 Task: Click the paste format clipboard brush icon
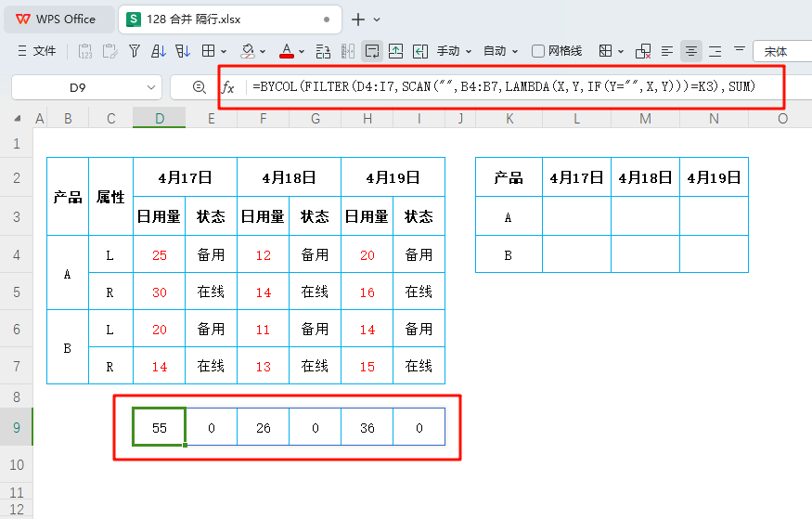point(110,51)
